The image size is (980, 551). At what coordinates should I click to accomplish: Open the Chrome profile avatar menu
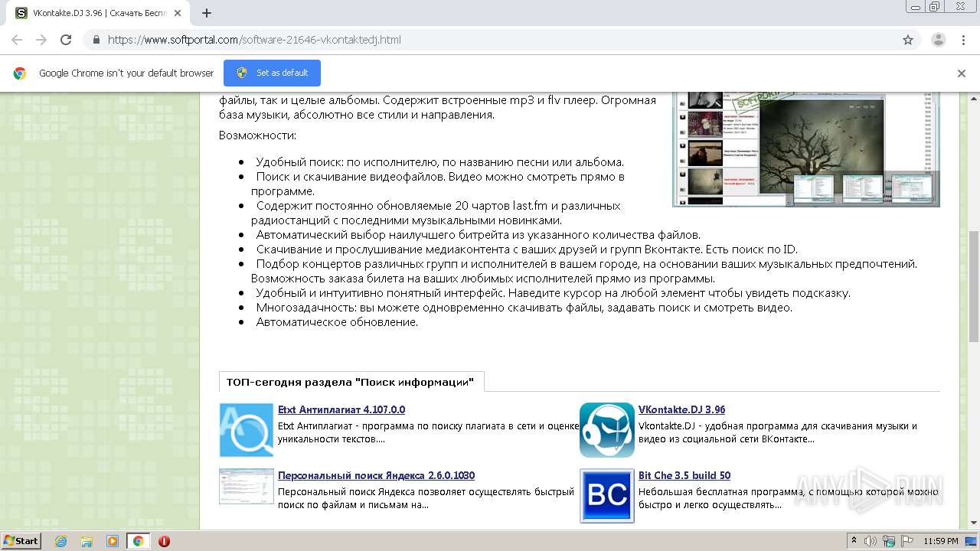[x=938, y=40]
